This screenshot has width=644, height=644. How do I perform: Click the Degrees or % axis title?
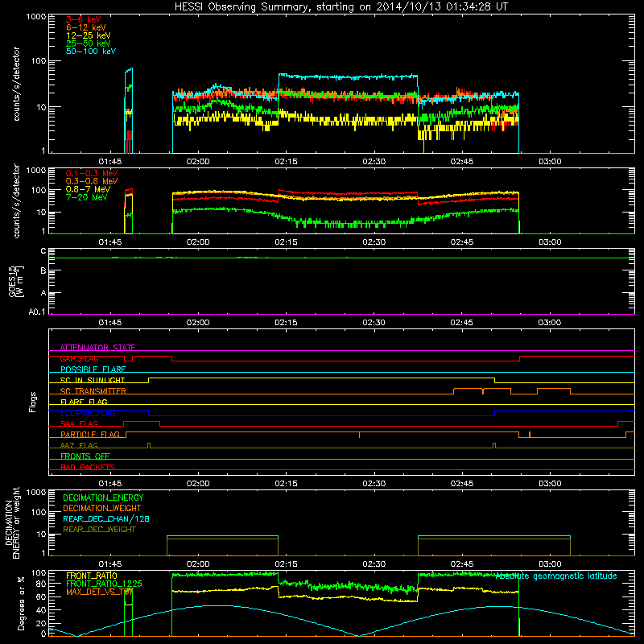tap(21, 603)
